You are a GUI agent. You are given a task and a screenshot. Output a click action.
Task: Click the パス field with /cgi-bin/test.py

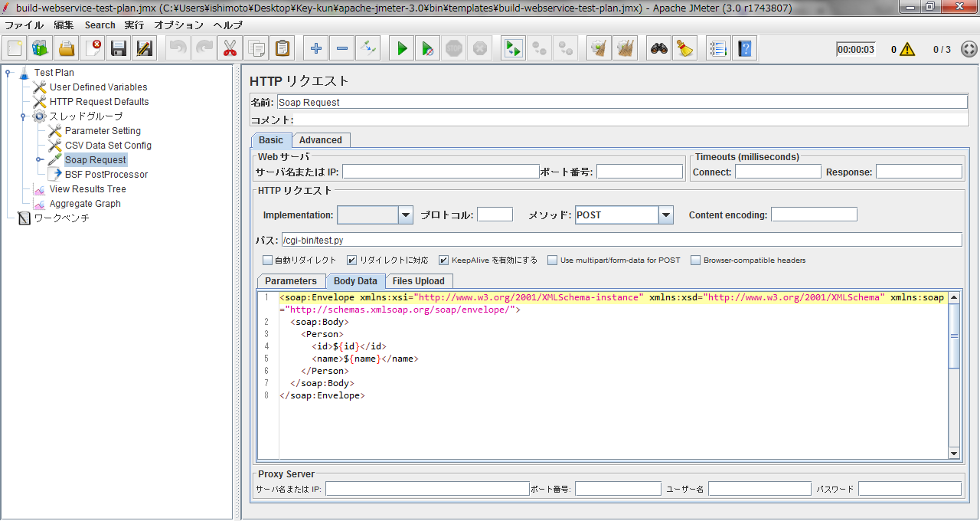622,241
